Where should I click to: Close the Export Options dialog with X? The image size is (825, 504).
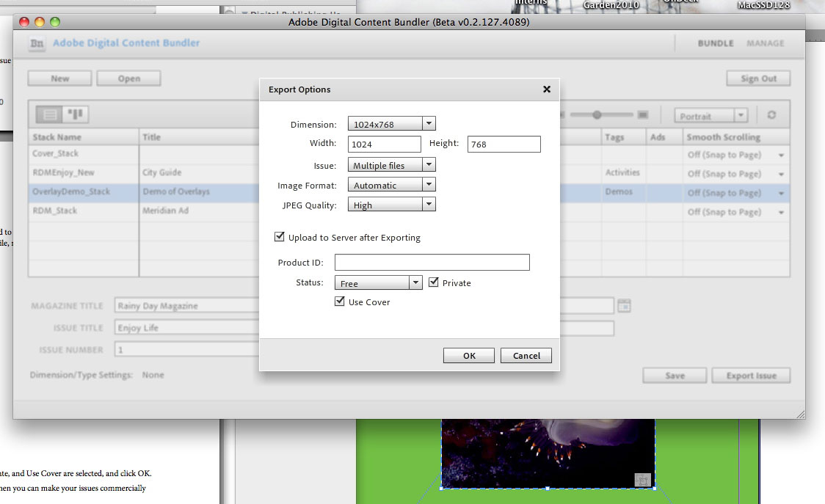click(x=547, y=90)
